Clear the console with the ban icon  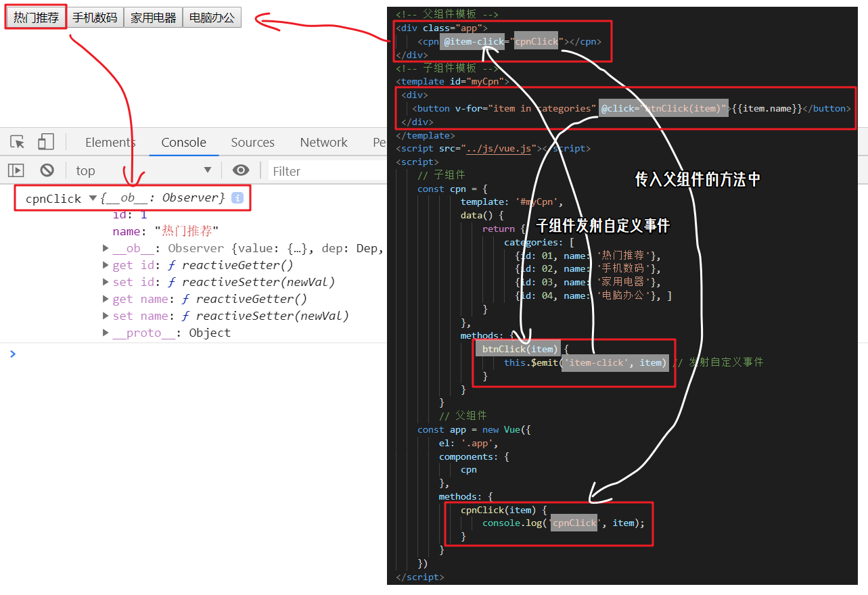point(47,170)
